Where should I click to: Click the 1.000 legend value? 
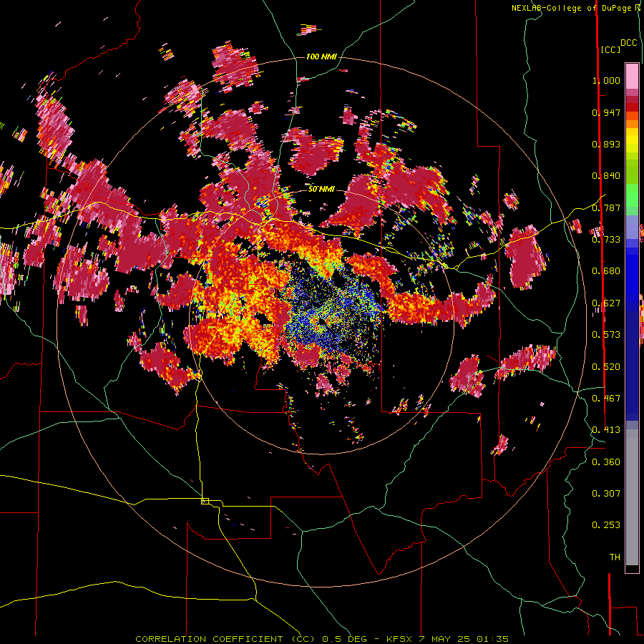[606, 80]
